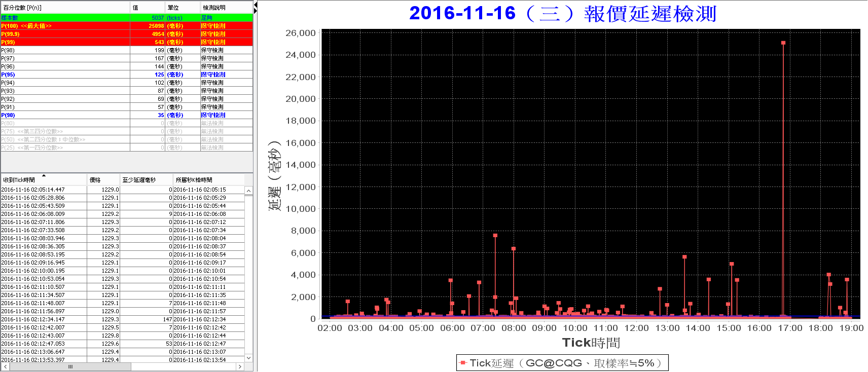This screenshot has height=372, width=868.
Task: Click horizontal scrollbar right arrow in tick table
Action: (240, 366)
